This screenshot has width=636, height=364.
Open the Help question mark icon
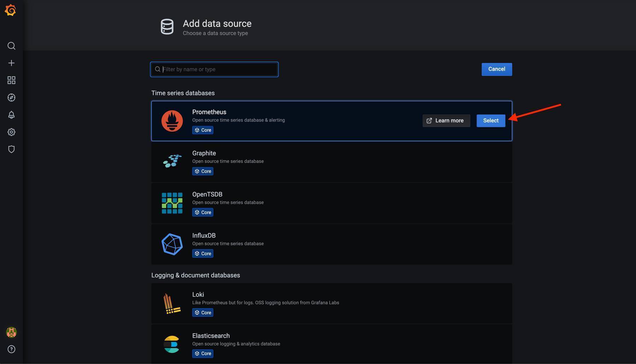[11, 349]
